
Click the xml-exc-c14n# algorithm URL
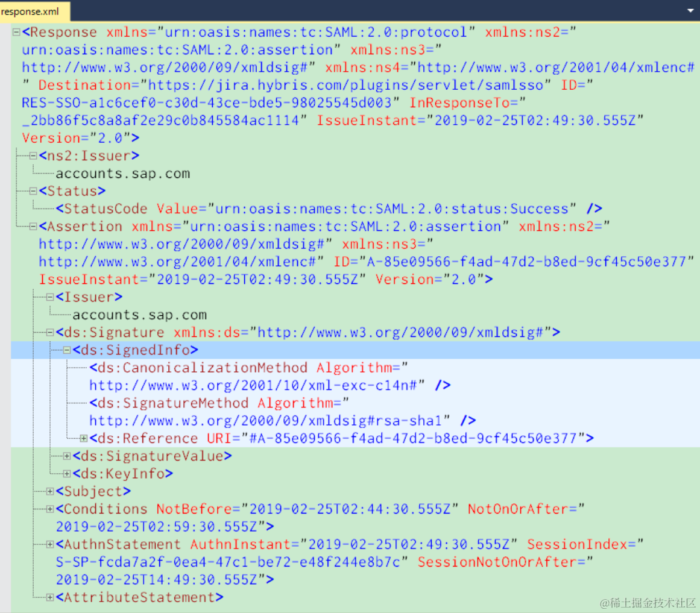(x=253, y=386)
